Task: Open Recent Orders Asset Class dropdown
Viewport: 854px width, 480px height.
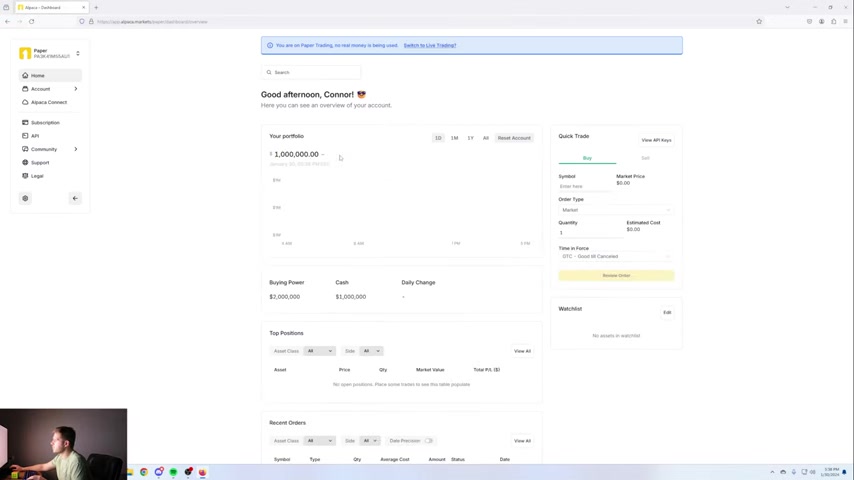Action: pos(319,441)
